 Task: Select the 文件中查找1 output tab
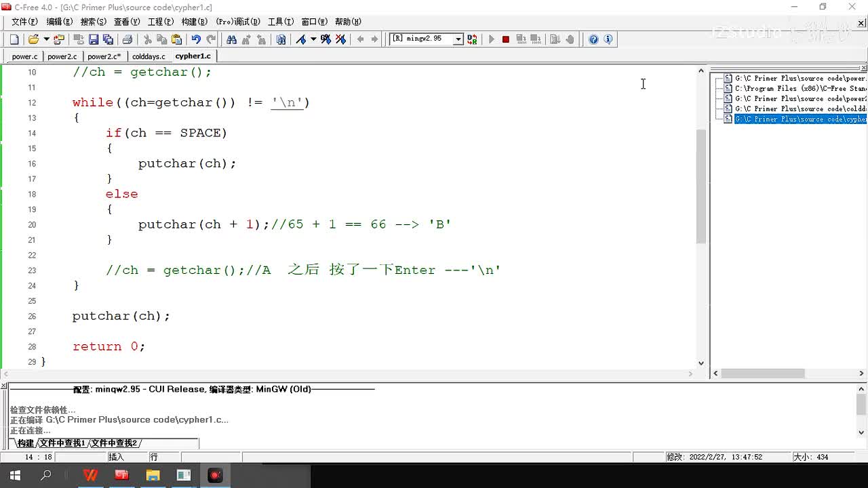[62, 443]
